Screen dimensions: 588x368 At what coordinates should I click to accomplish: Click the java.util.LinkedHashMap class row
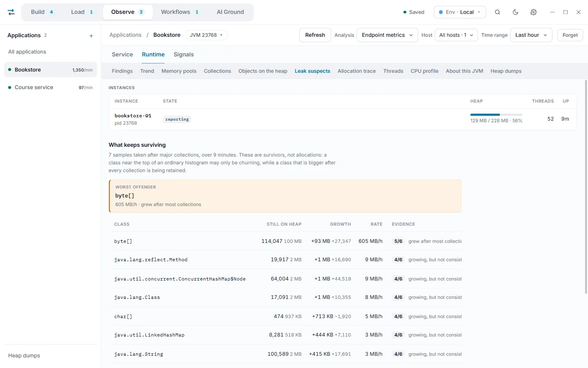point(285,335)
